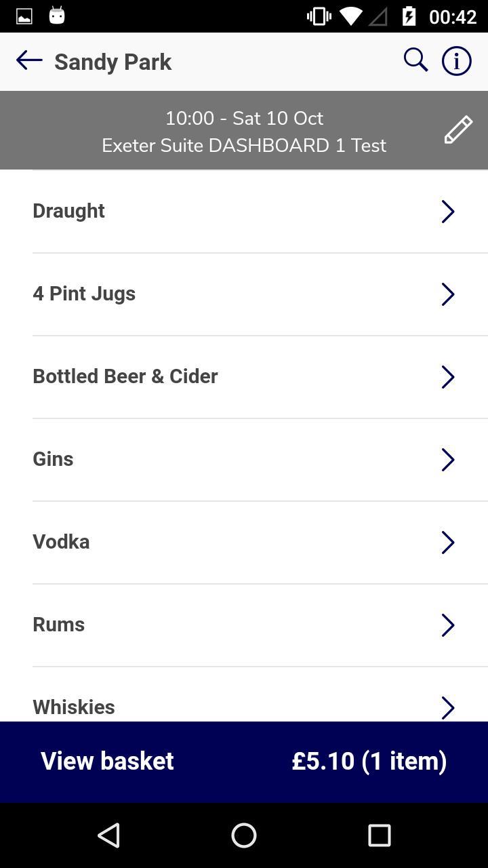This screenshot has width=488, height=868.
Task: Edit booking with the pencil icon
Action: 458,130
